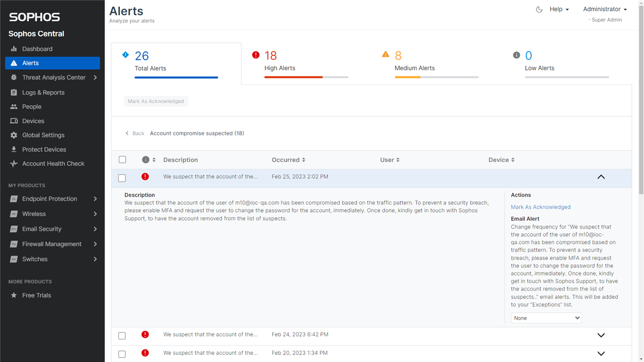Screen dimensions: 644x362
Task: Expand the Endpoint Protection submenu arrow
Action: [95, 199]
